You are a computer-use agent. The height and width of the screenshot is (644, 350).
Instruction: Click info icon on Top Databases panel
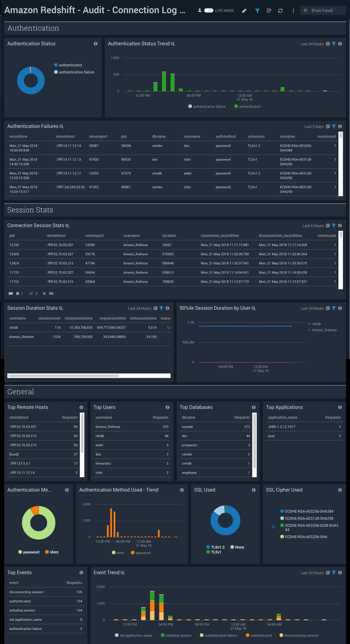tap(254, 407)
